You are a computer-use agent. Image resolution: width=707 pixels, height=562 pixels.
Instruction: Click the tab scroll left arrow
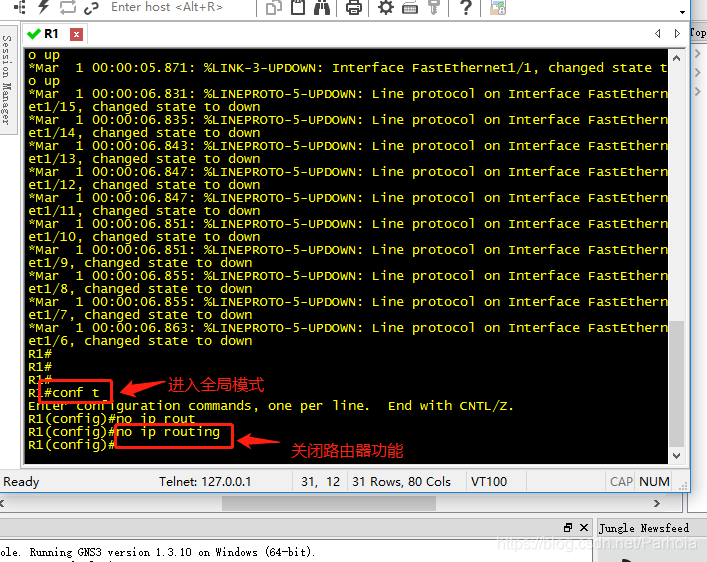pos(658,33)
